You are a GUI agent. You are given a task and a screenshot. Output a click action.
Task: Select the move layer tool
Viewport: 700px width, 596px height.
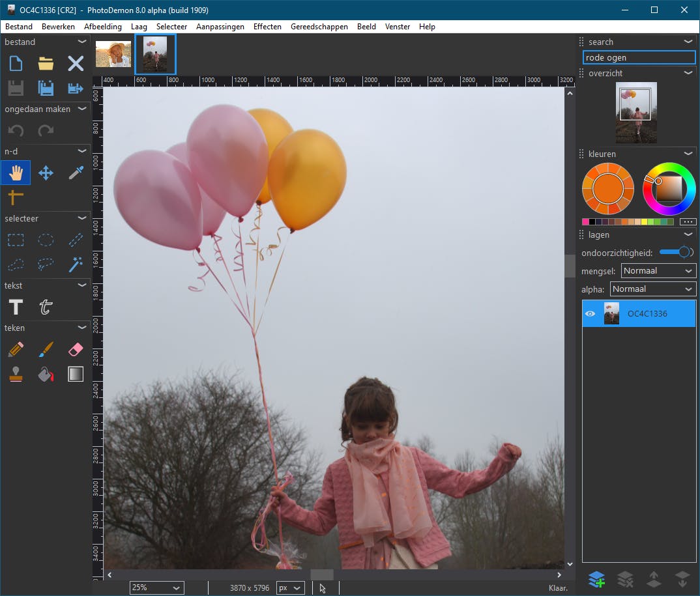46,173
